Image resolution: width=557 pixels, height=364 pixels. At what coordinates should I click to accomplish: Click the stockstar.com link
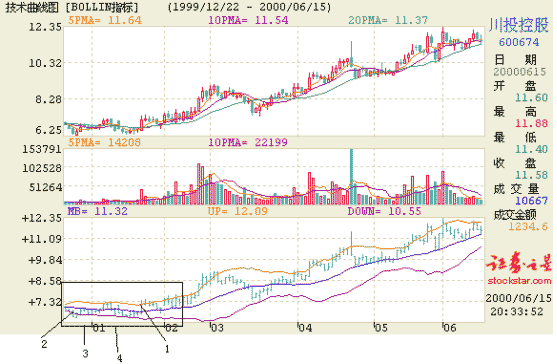tap(519, 281)
